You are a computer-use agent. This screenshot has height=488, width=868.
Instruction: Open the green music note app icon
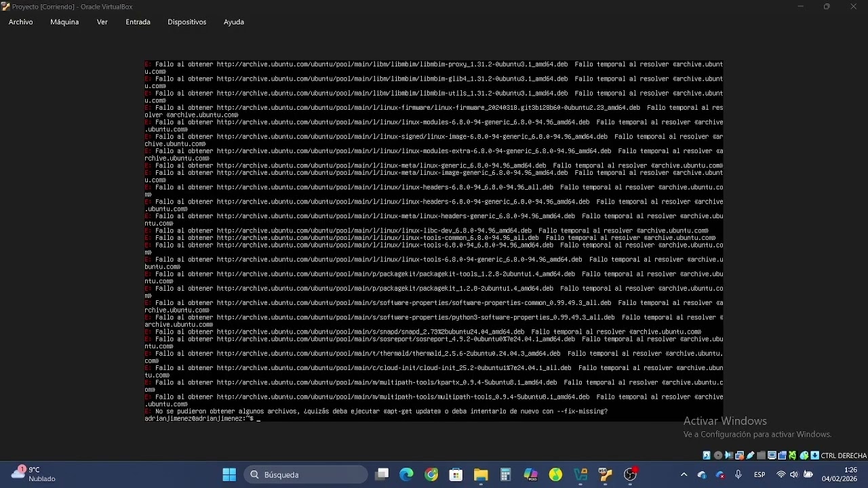[555, 474]
